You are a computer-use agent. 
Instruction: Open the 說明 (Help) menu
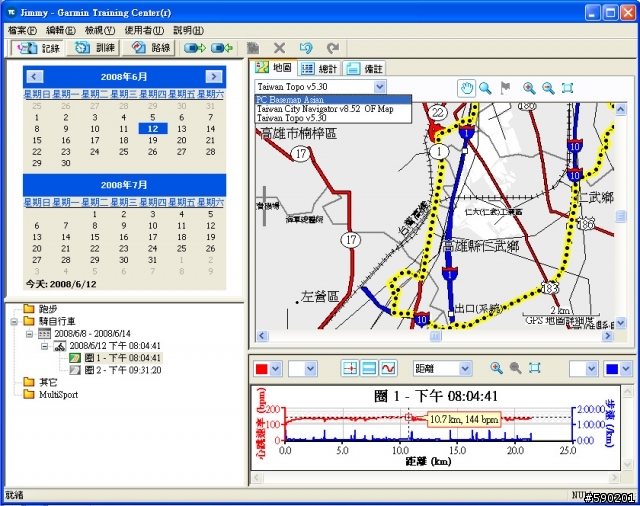[x=188, y=30]
